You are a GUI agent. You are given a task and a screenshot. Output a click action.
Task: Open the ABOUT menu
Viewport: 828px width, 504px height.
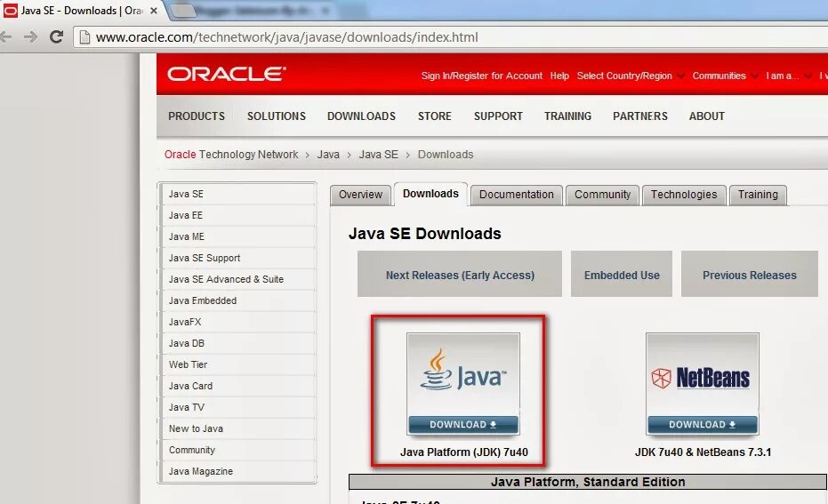point(706,116)
